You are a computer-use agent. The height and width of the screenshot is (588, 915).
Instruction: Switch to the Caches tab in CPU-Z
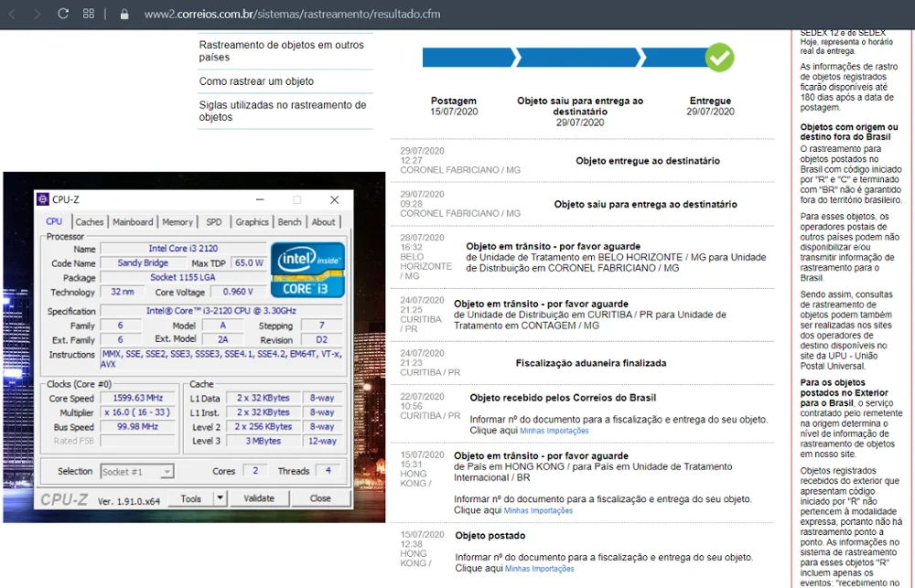point(90,221)
